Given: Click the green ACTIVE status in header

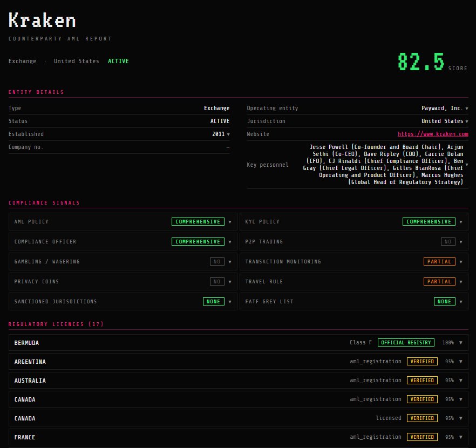Looking at the screenshot, I should pos(118,62).
